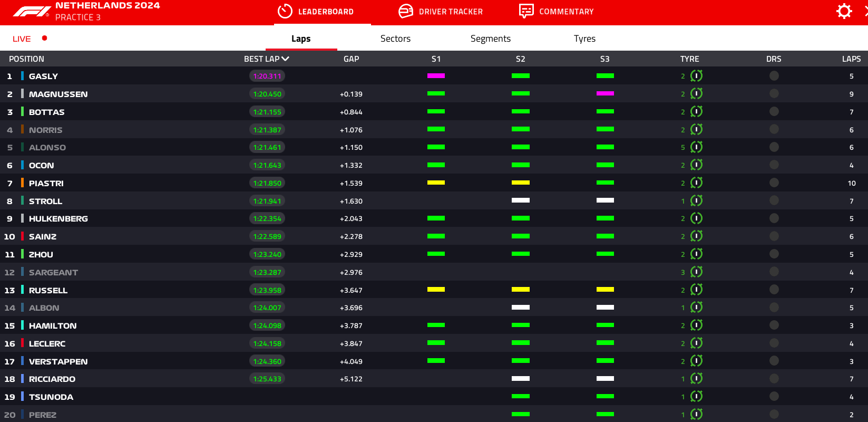Click the Commentary speech bubble icon
868x422 pixels.
point(526,11)
